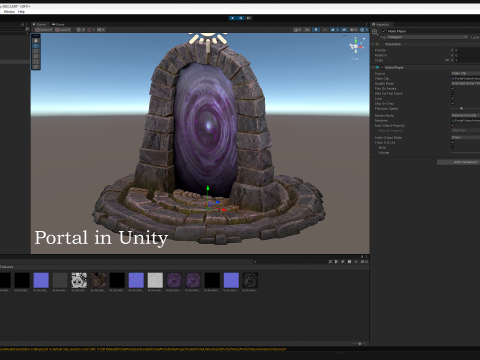Click the Play button

click(x=232, y=18)
